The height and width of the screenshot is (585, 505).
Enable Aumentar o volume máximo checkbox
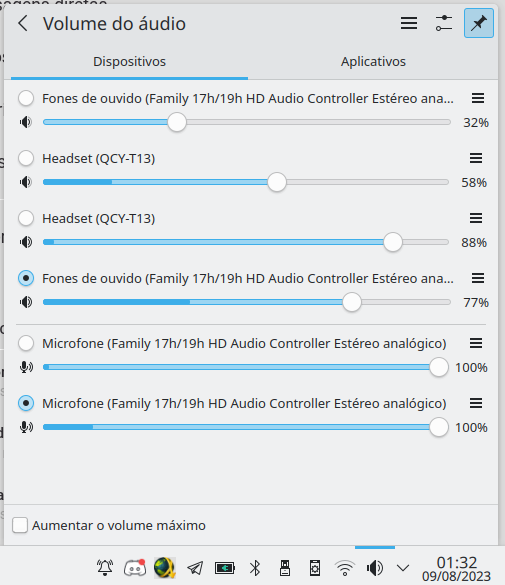(20, 525)
